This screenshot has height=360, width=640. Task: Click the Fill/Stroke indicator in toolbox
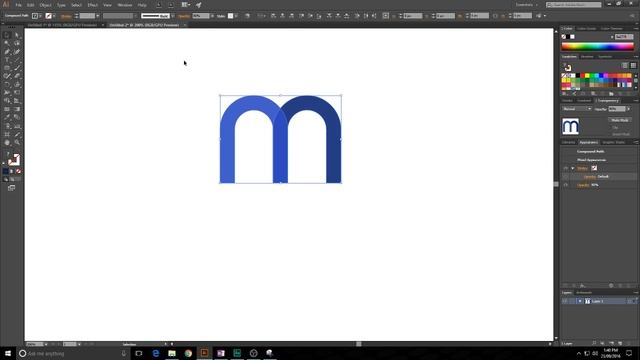[13, 159]
